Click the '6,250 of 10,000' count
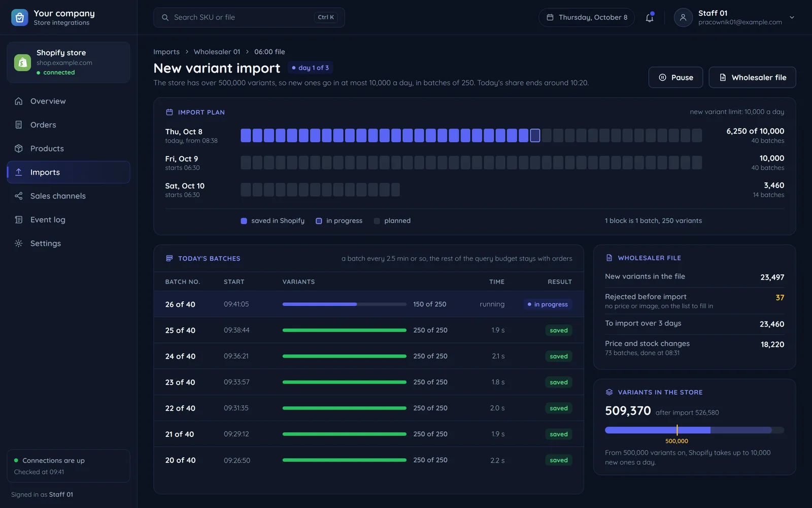Image resolution: width=812 pixels, height=508 pixels. click(x=755, y=131)
